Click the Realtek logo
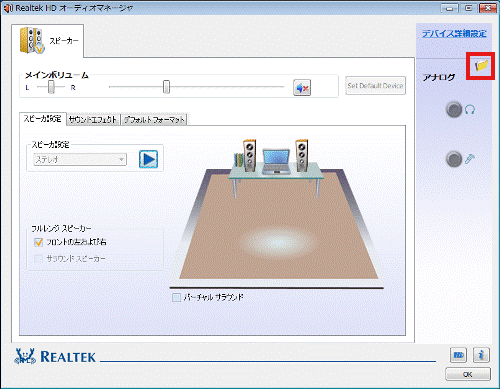This screenshot has height=389, width=500. click(x=55, y=356)
